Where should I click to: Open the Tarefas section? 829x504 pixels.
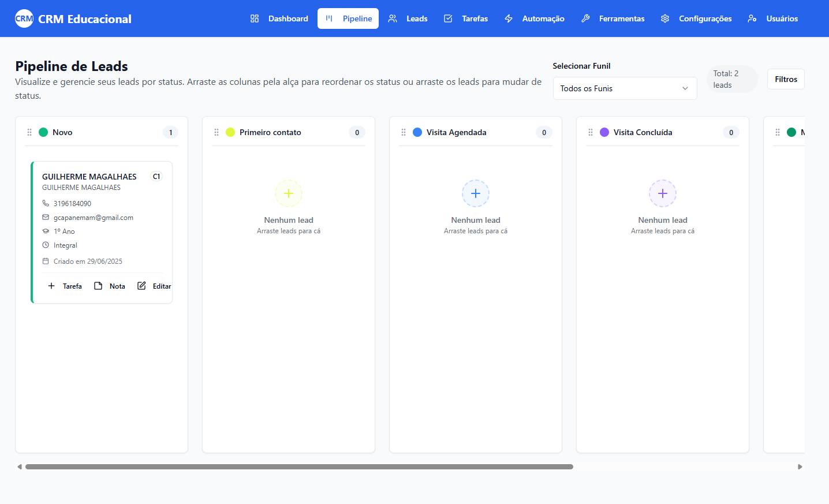[x=466, y=18]
